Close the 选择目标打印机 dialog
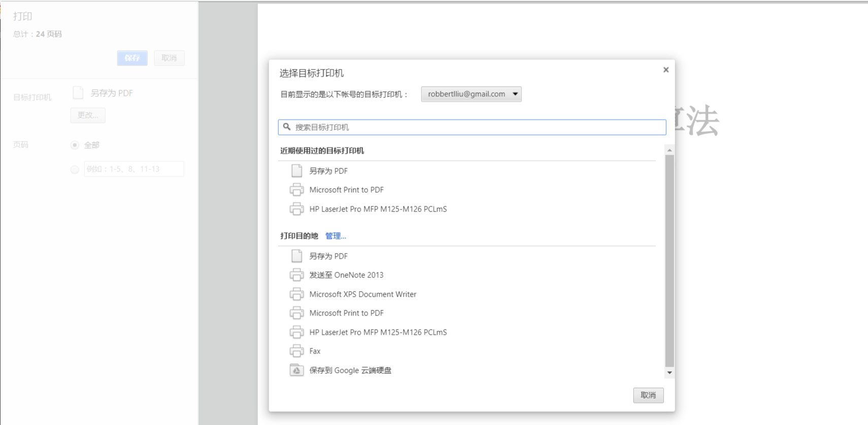 666,70
